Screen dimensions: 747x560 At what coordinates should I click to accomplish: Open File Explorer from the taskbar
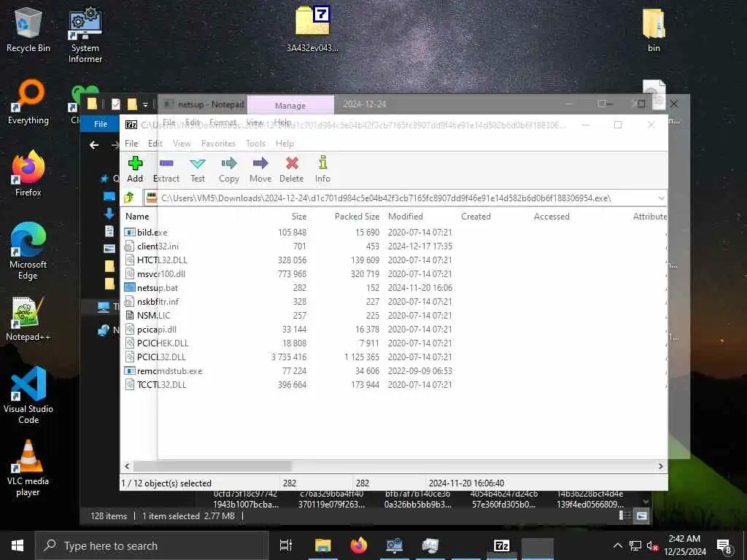tap(322, 545)
